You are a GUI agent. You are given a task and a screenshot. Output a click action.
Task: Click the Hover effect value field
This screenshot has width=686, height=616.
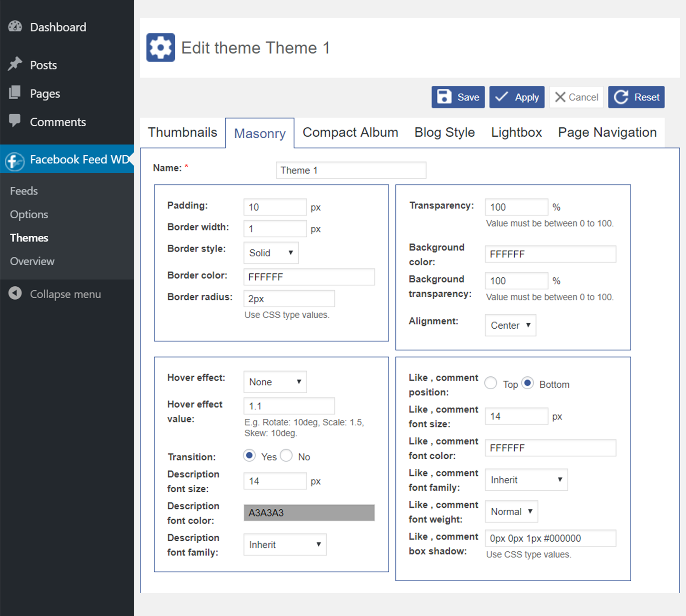(x=289, y=406)
